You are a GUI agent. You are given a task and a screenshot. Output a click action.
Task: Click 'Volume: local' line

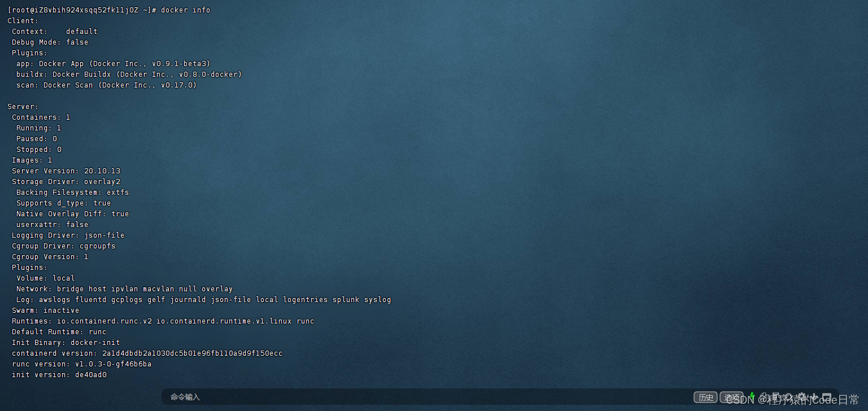click(46, 278)
